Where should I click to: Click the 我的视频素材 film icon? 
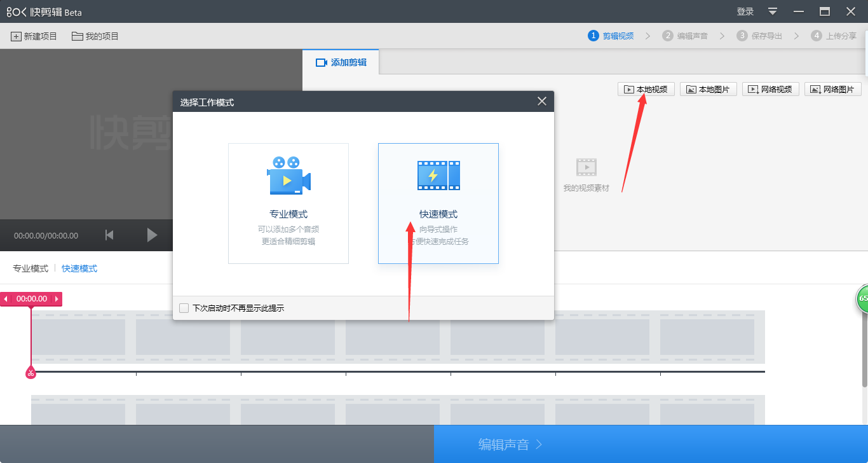click(587, 167)
